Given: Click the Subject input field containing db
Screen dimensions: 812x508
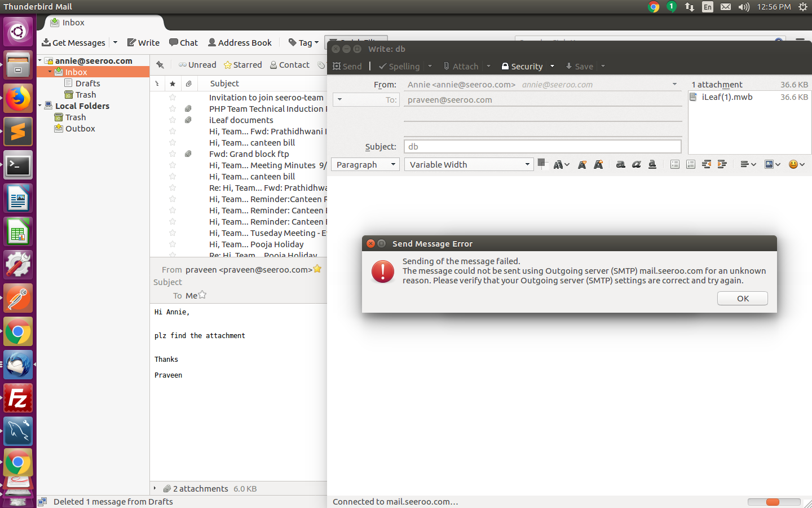Looking at the screenshot, I should coord(542,146).
